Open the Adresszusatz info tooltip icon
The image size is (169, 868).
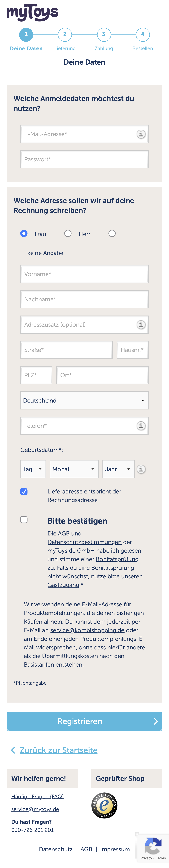(140, 325)
